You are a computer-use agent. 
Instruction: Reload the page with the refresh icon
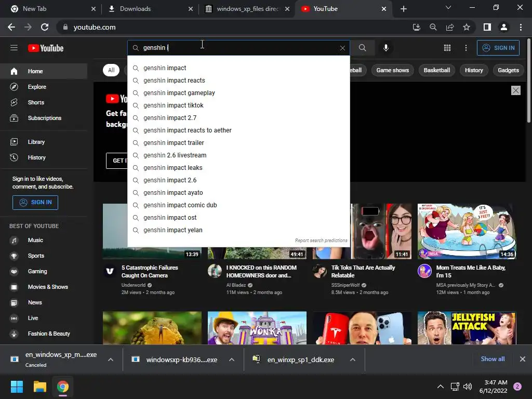tap(45, 27)
